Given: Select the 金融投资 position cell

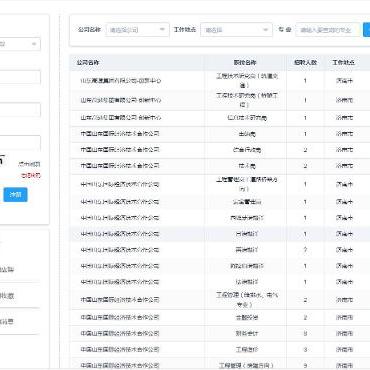Looking at the screenshot, I should [245, 317].
